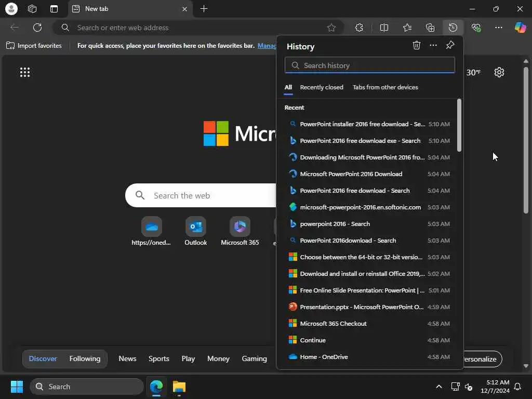Screen dimensions: 532x399
Task: Open the Favorites list icon
Action: point(407,28)
